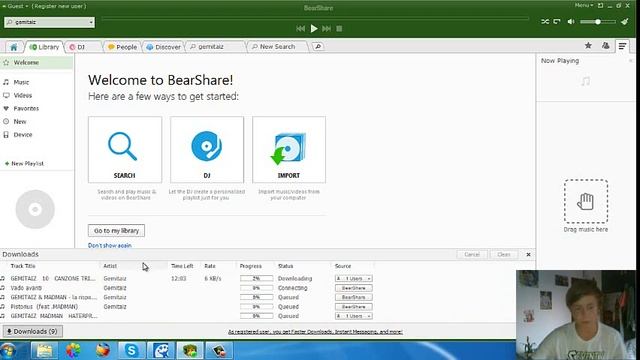Sort by Track Title column header
This screenshot has height=360, width=640.
click(x=23, y=266)
